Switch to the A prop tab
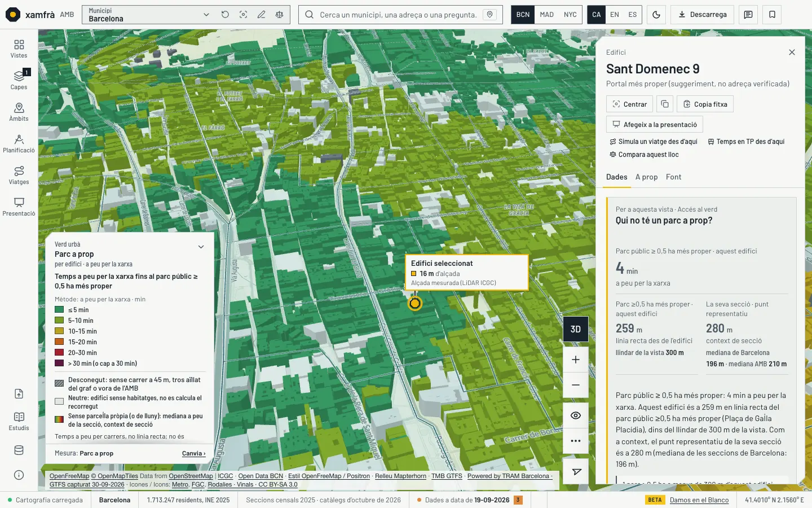The height and width of the screenshot is (508, 812). [646, 177]
